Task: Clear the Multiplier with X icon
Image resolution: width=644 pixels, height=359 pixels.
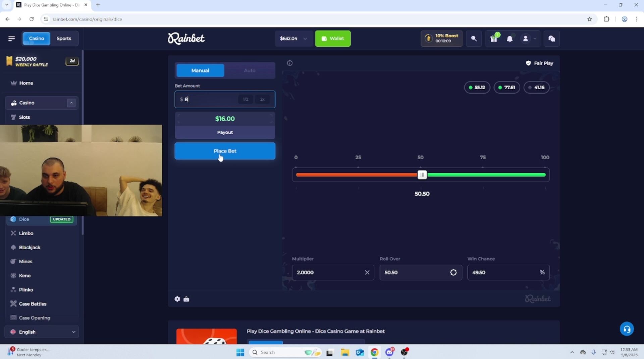Action: (367, 272)
